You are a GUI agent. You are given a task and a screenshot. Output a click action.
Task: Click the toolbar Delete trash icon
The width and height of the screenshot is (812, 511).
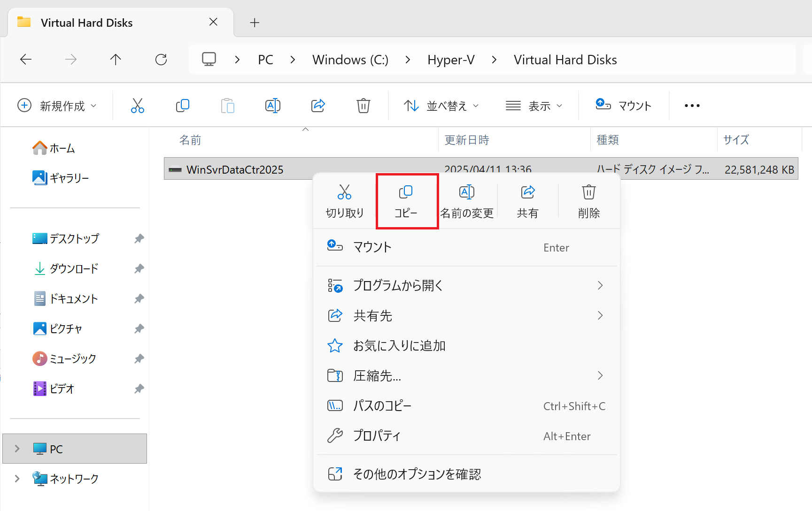pos(363,106)
